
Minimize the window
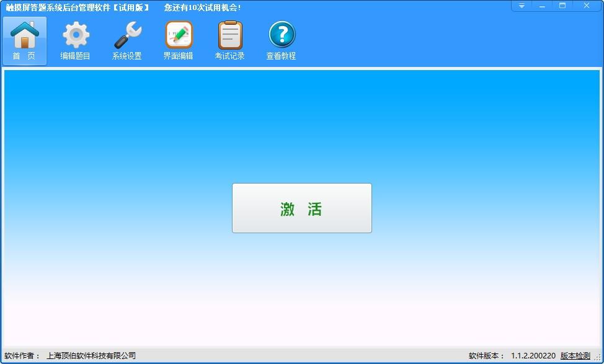point(542,6)
